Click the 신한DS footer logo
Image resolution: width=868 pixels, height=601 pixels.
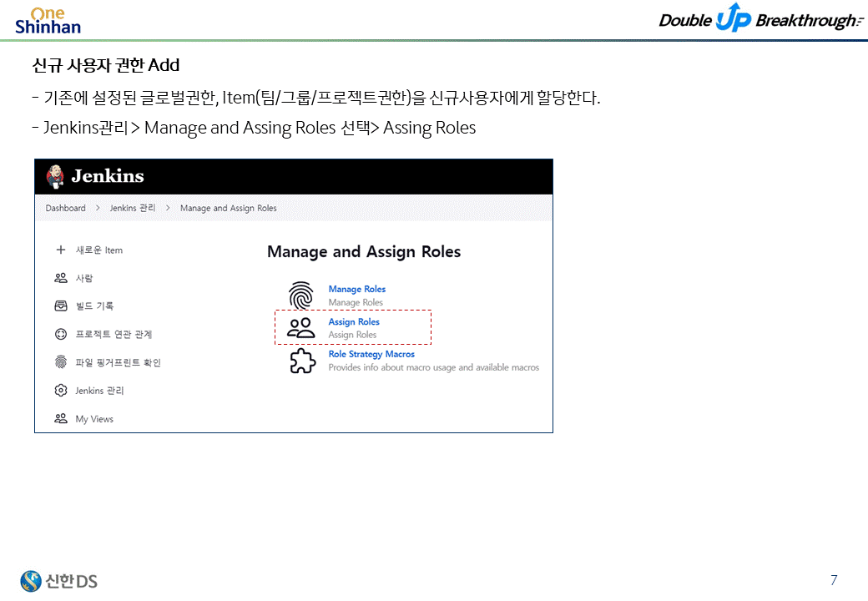tap(58, 580)
